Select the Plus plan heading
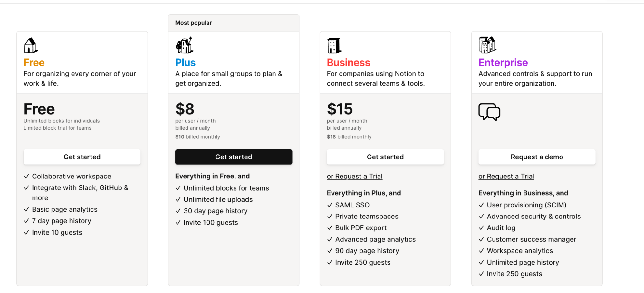 185,62
